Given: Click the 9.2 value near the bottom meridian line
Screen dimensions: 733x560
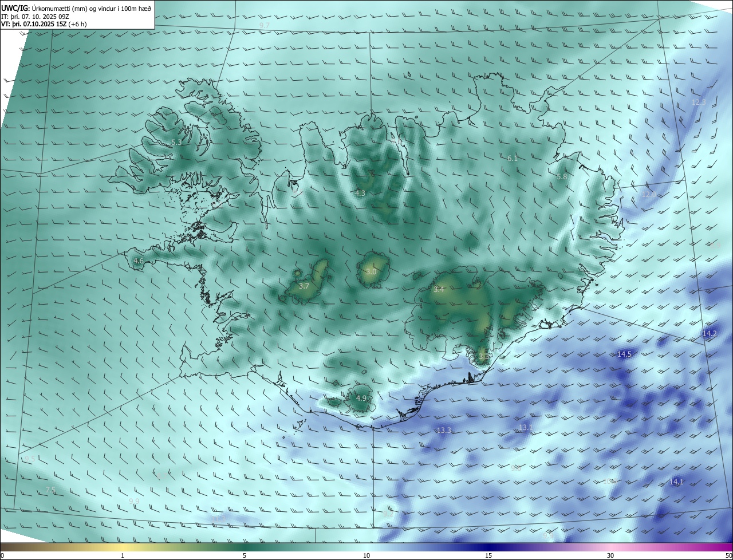Looking at the screenshot, I should 388,514.
